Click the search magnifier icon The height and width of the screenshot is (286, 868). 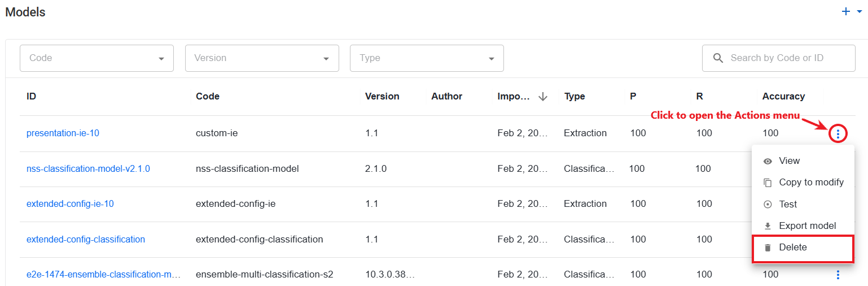[x=718, y=58]
